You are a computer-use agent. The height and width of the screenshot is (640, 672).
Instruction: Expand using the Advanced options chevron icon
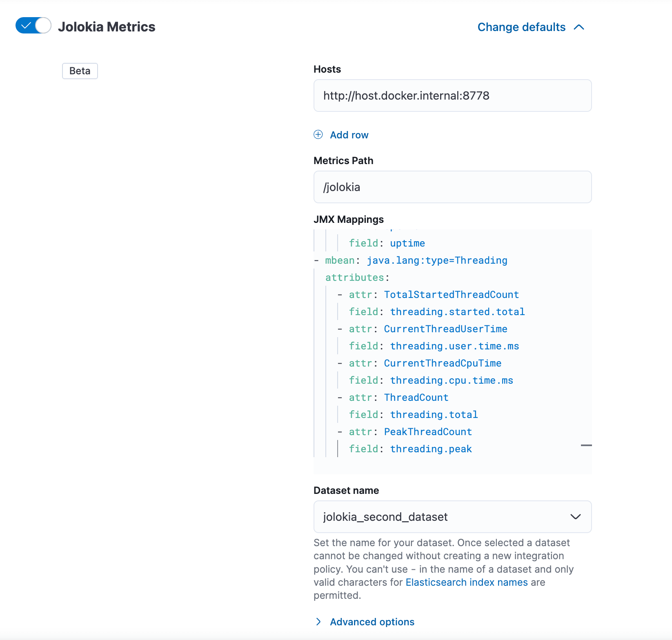[x=318, y=622]
